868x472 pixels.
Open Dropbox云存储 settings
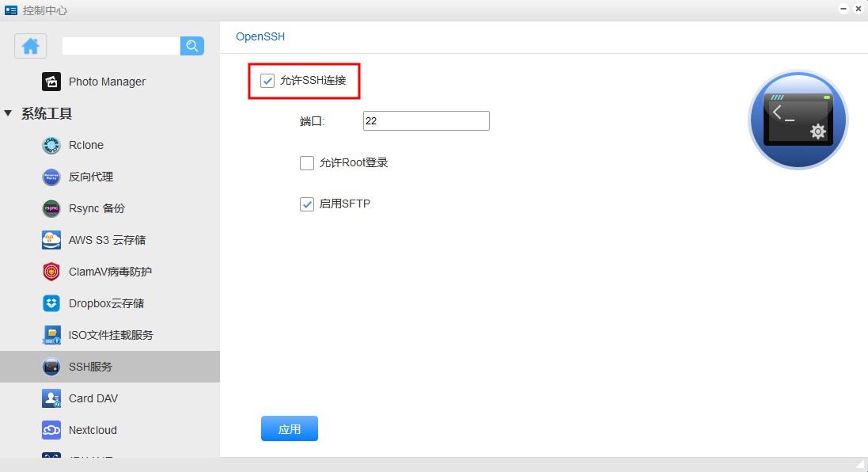pyautogui.click(x=106, y=303)
